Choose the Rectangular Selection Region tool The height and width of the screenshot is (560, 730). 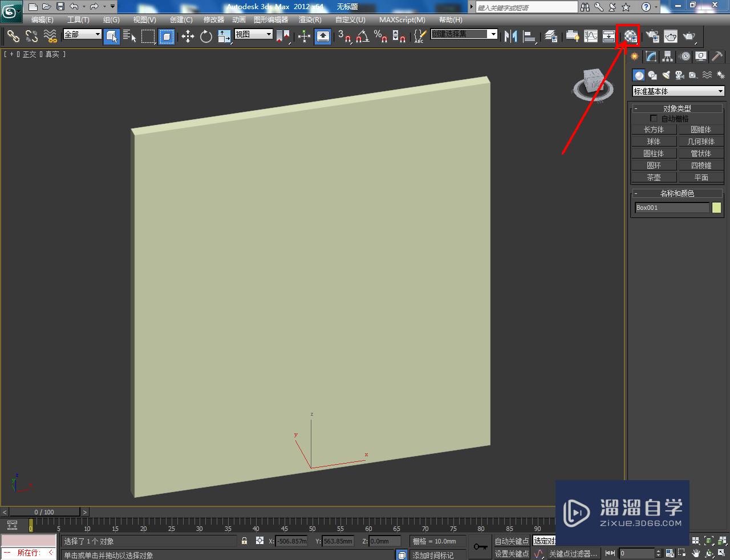click(148, 36)
